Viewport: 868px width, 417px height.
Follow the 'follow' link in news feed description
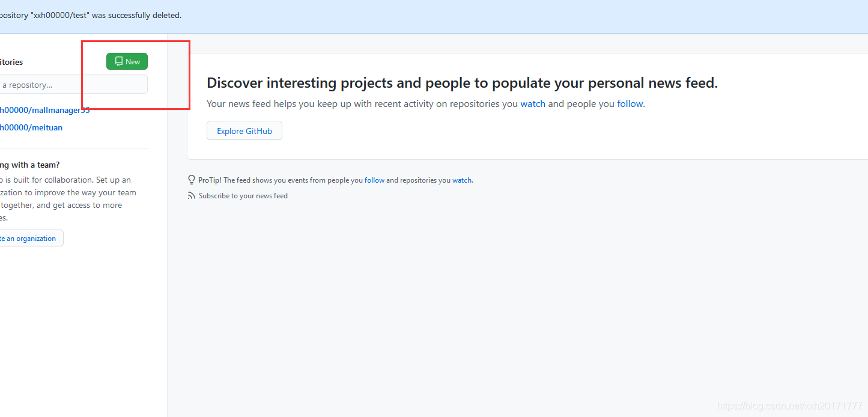pyautogui.click(x=630, y=103)
